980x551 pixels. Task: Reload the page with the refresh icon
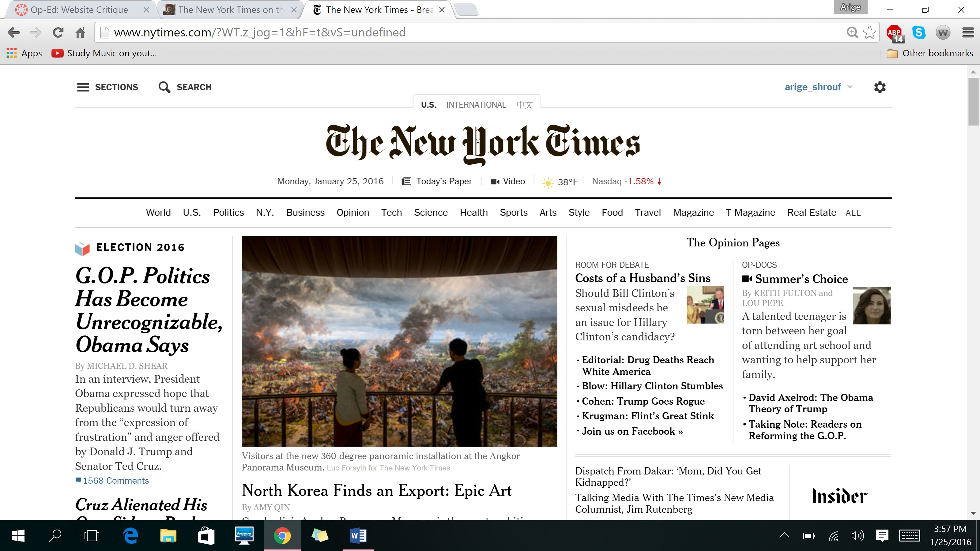click(x=58, y=33)
